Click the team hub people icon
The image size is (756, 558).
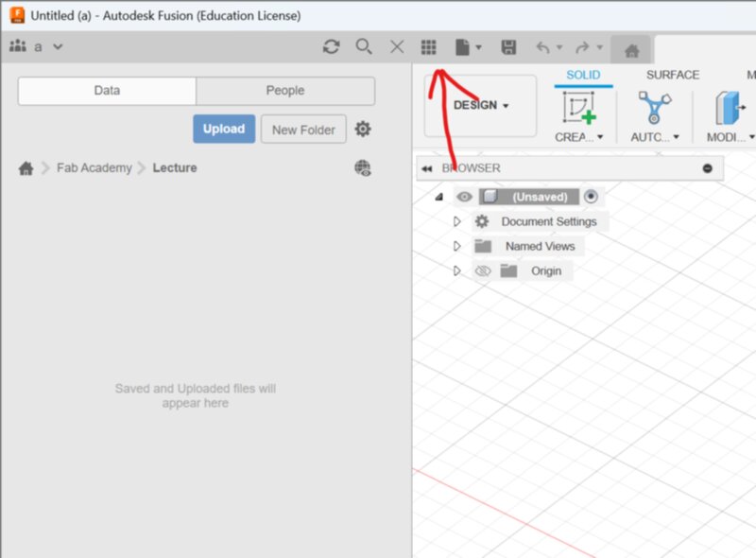(x=18, y=45)
